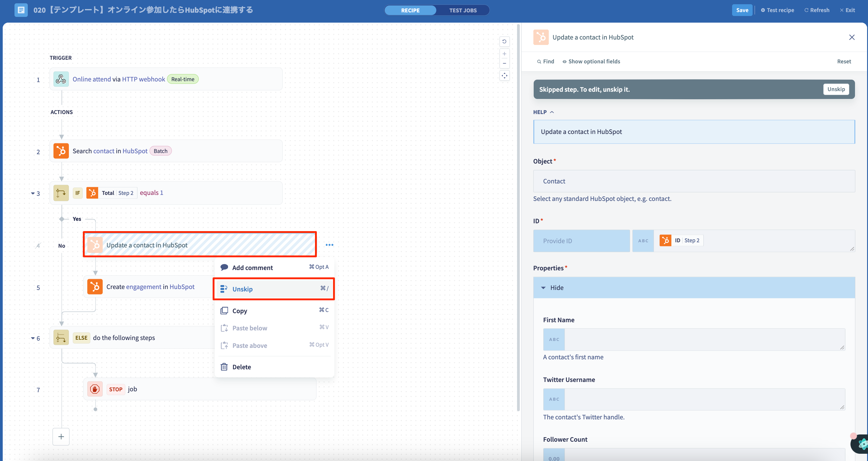Click Test recipe
Screen dimensions: 868x461
[x=777, y=10]
